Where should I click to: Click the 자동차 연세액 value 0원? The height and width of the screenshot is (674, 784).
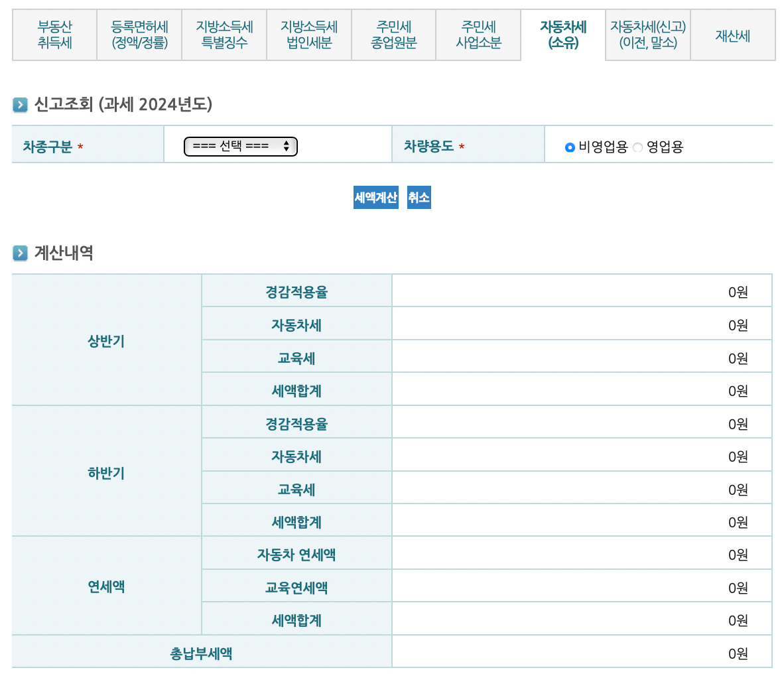(x=738, y=555)
